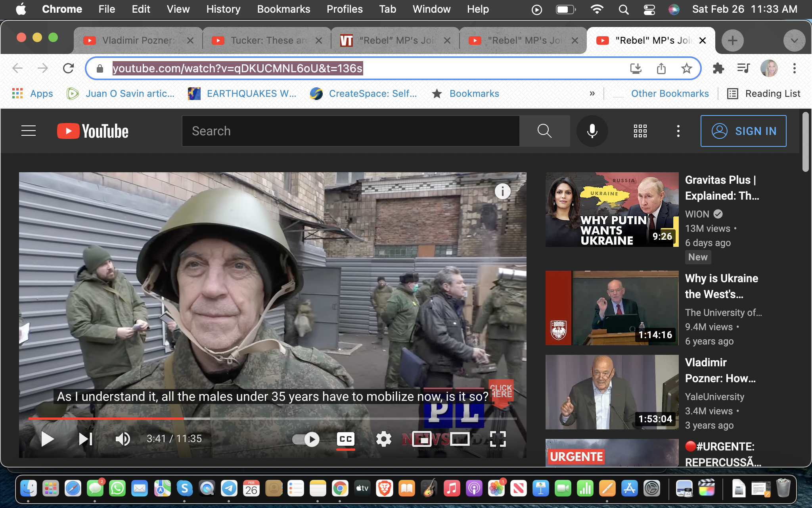Image resolution: width=812 pixels, height=508 pixels.
Task: Switch to theater mode
Action: coord(460,439)
